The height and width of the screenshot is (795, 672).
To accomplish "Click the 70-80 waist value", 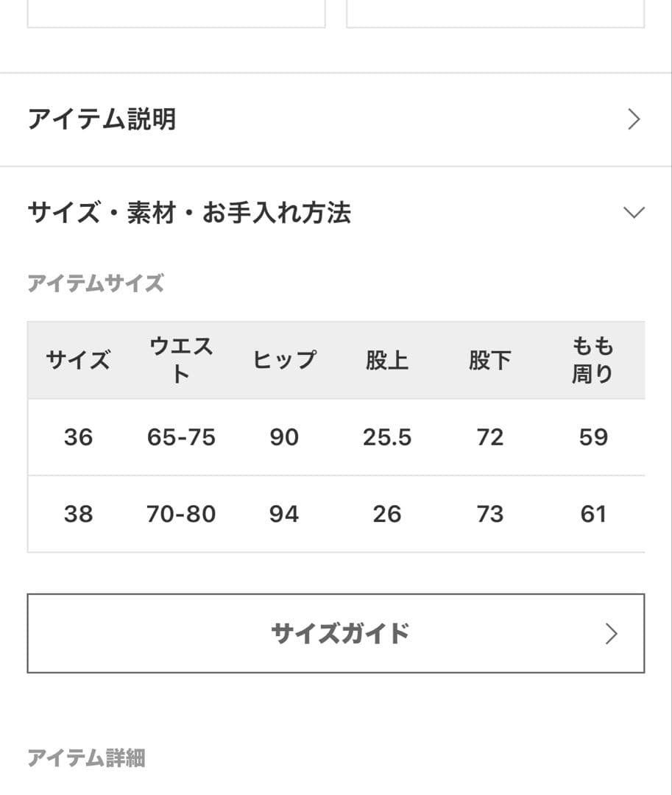I will coord(181,514).
